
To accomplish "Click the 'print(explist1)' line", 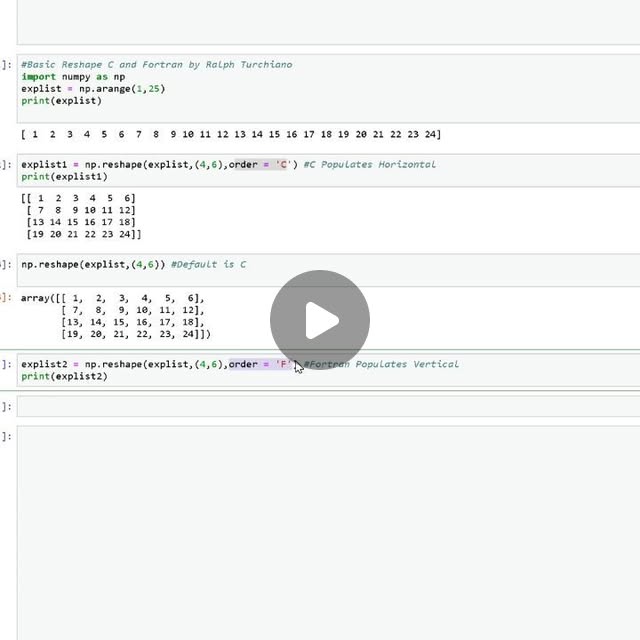I will [x=64, y=177].
